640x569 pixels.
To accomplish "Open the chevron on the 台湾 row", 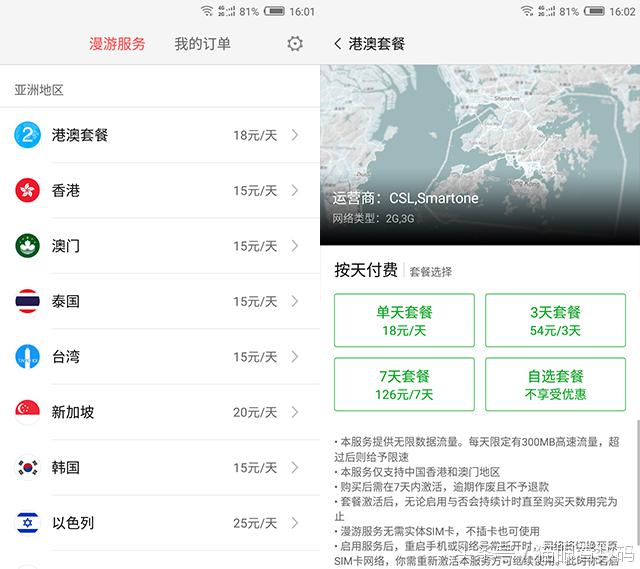I will tap(295, 357).
